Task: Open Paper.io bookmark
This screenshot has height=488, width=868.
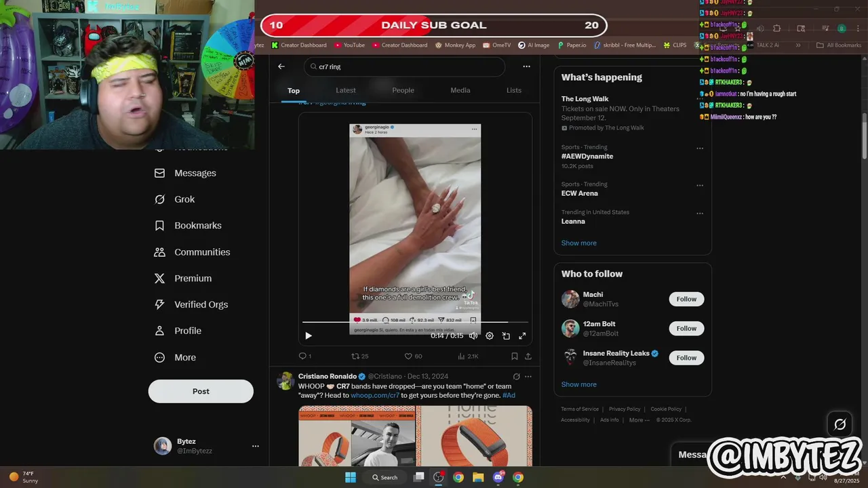Action: pos(572,45)
